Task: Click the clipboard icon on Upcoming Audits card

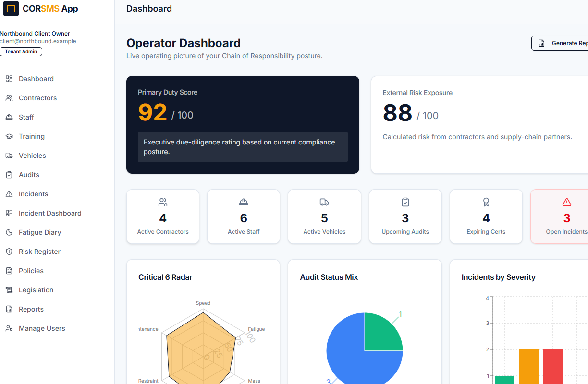Action: 405,202
